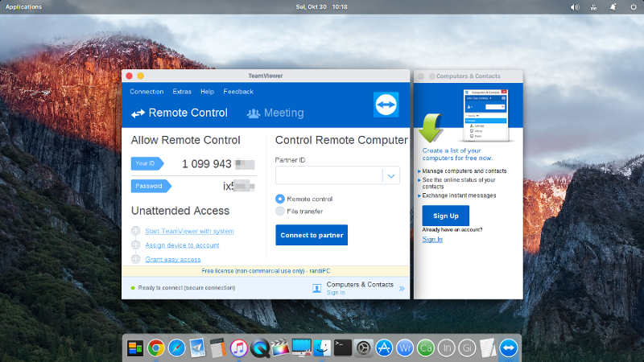644x362 pixels.
Task: Open the Final Cut clapperboard icon in the dock
Action: tap(280, 348)
